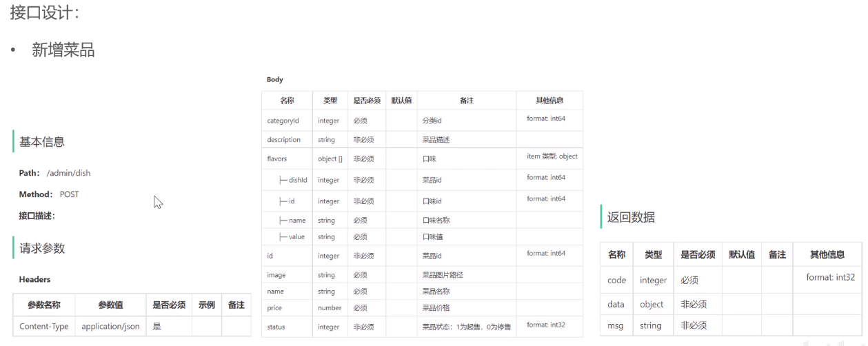Click the '菜品状态: 1为起售, 0为停售' remark

[466, 327]
